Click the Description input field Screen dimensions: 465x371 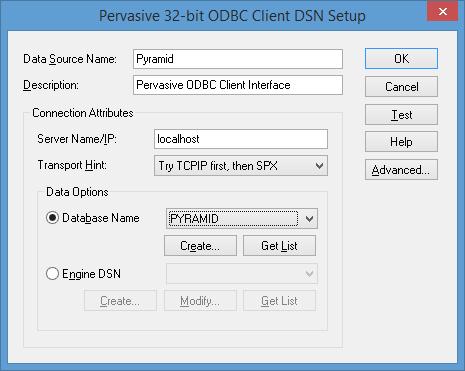point(238,85)
